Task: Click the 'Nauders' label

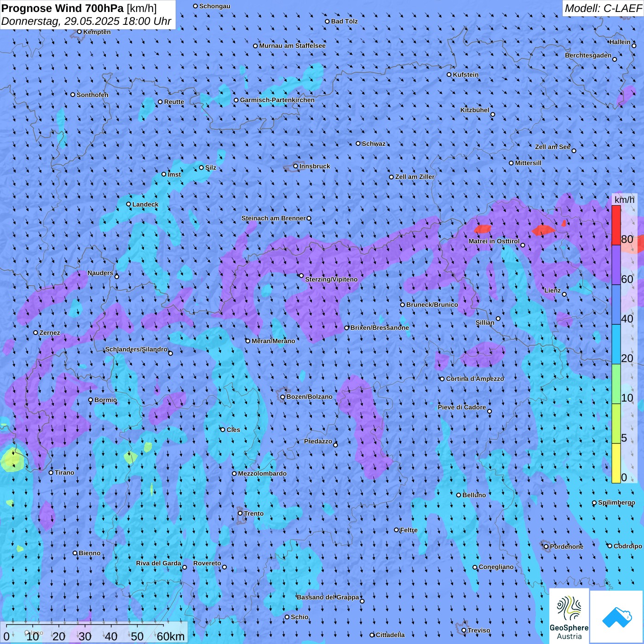Action: pos(100,273)
